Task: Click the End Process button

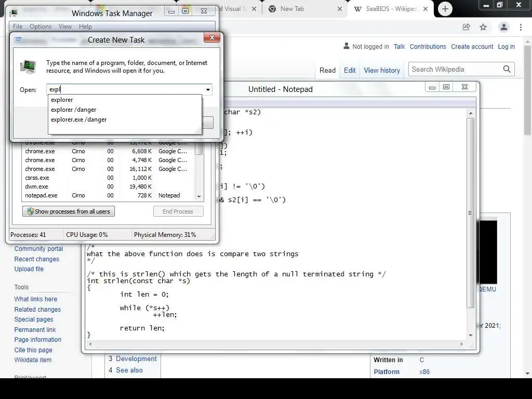Action: coord(178,211)
